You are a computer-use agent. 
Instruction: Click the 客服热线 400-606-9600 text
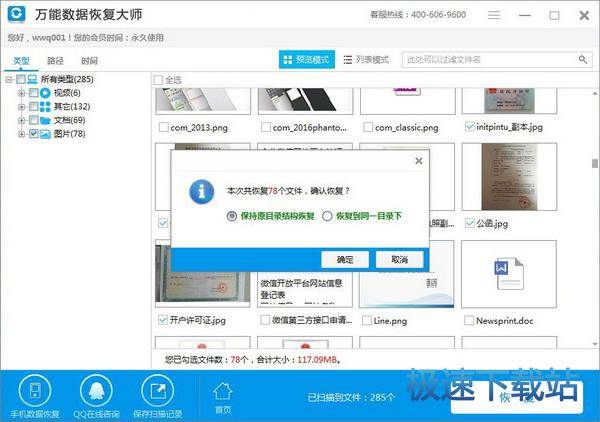418,15
